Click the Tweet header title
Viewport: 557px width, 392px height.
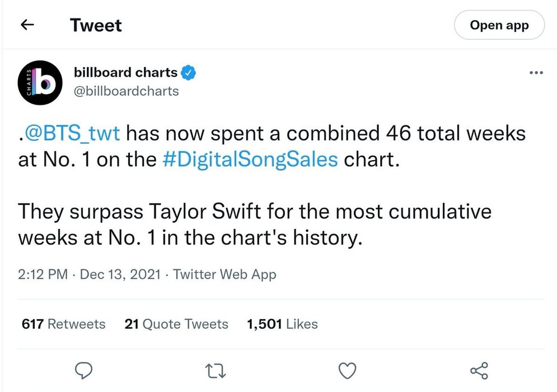[x=96, y=25]
